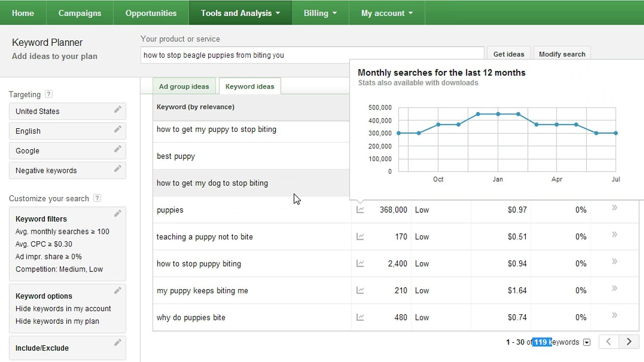Click the chart data point above Oct
This screenshot has width=644, height=362.
tap(438, 125)
